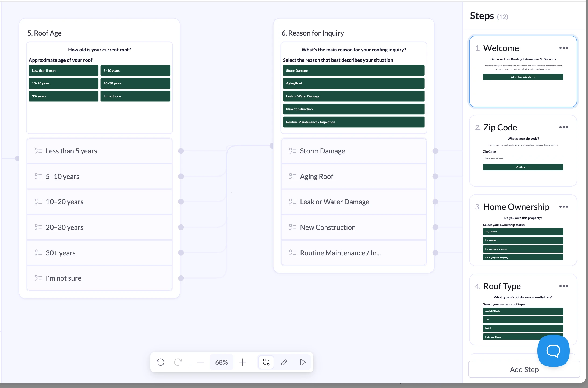588x388 pixels.
Task: Click the Add Step button
Action: pos(524,369)
